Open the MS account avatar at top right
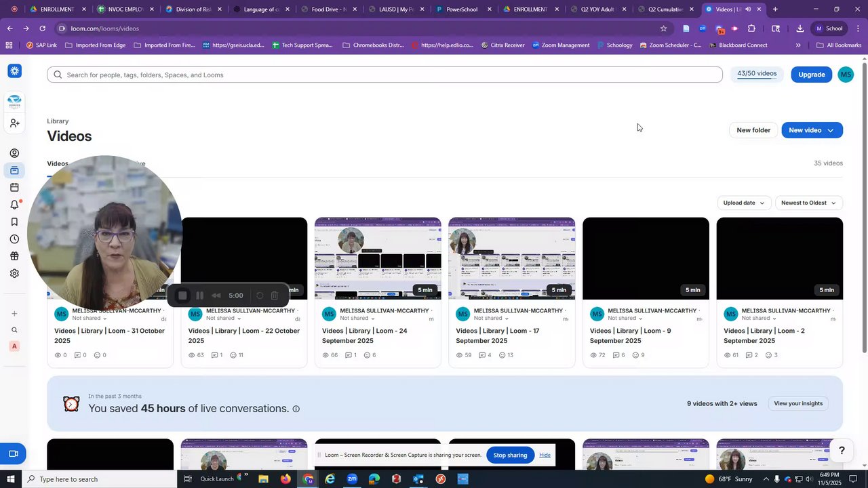Viewport: 868px width, 488px height. [x=846, y=75]
